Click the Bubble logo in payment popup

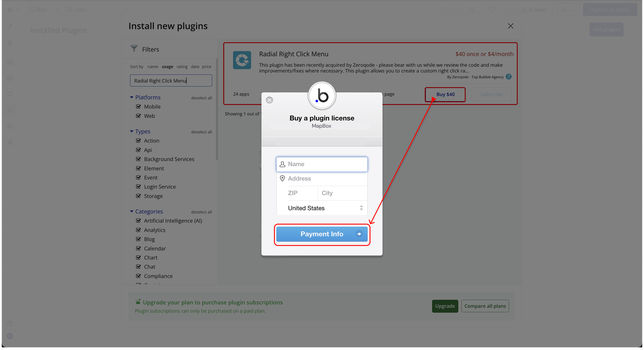tap(322, 96)
